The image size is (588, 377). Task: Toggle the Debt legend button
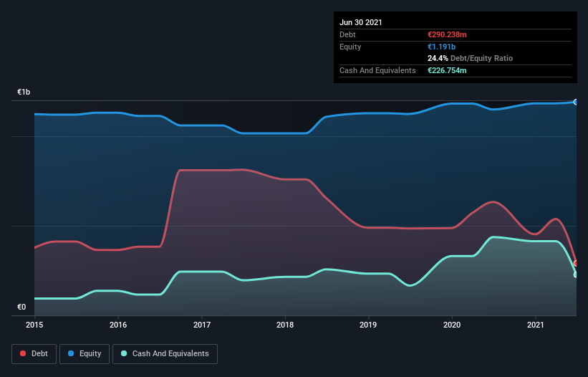(x=34, y=354)
